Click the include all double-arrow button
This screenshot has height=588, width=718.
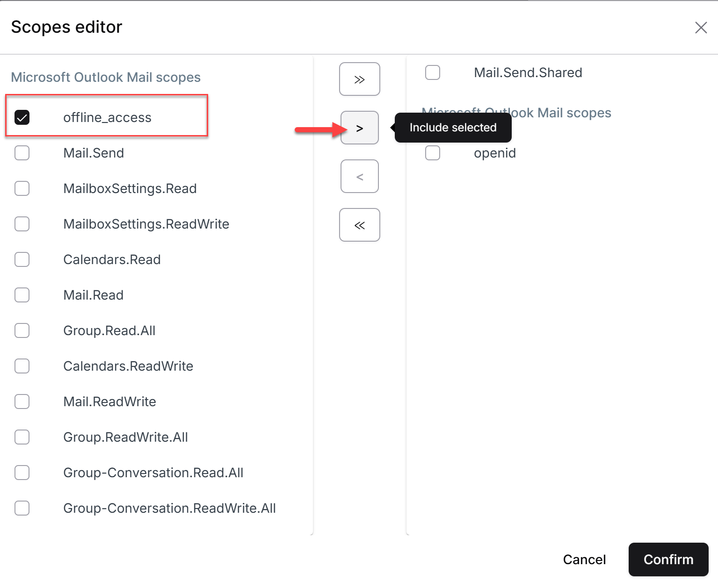click(359, 79)
